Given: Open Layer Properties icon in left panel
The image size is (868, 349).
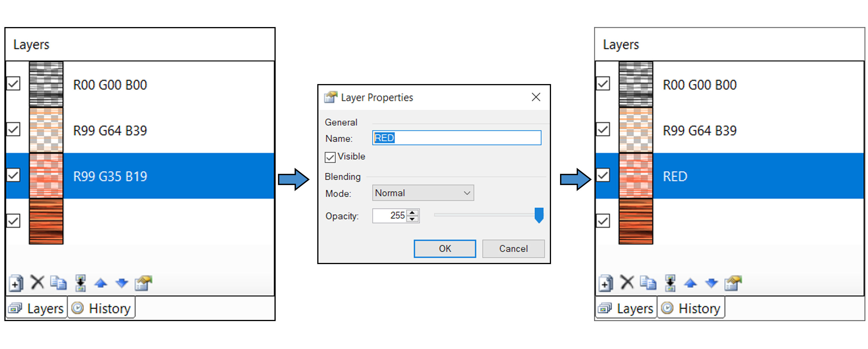Looking at the screenshot, I should click(x=143, y=283).
